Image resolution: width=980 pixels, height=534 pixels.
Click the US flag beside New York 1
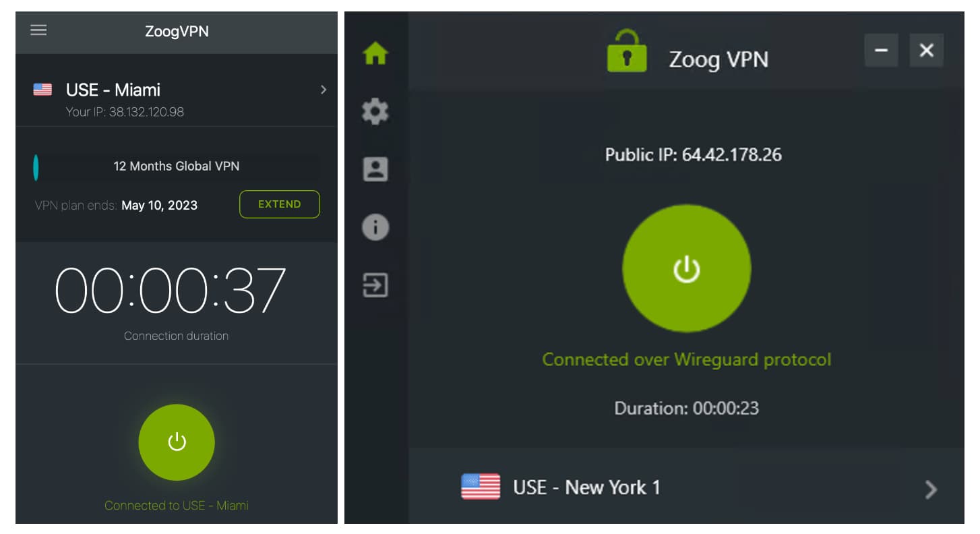(x=481, y=487)
